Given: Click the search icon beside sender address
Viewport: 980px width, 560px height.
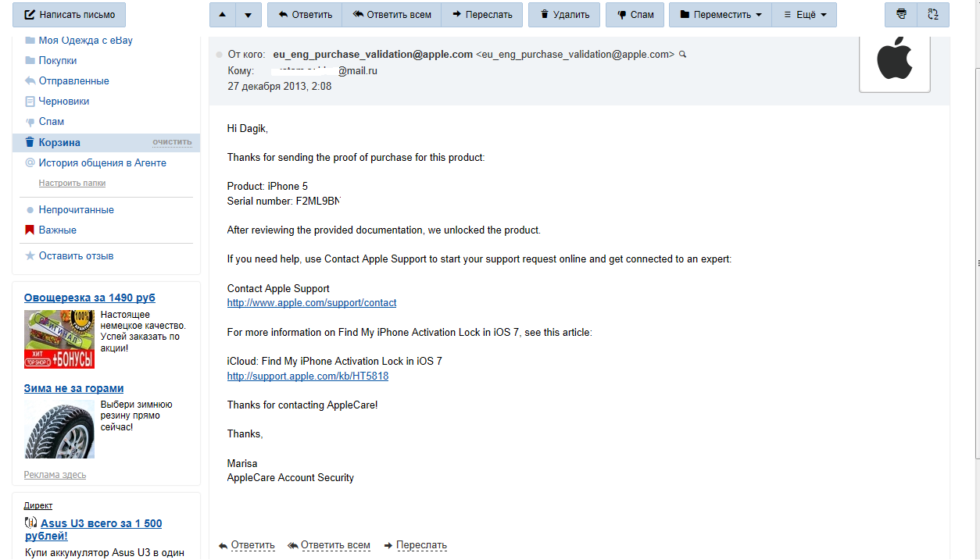Looking at the screenshot, I should click(682, 55).
